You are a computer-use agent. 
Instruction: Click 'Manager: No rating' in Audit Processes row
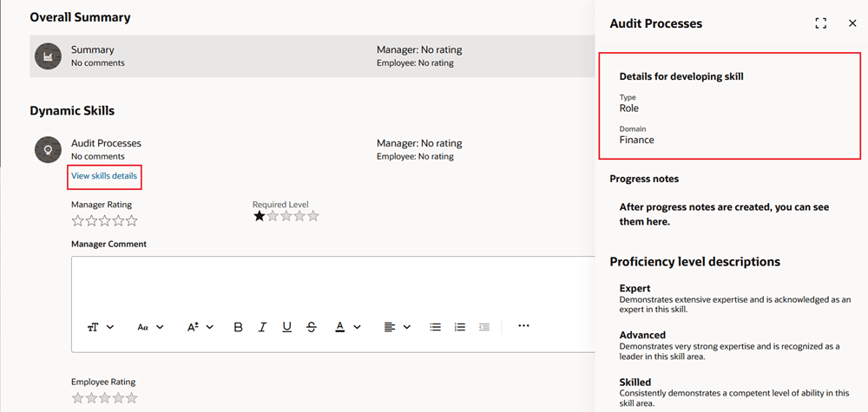(x=419, y=143)
